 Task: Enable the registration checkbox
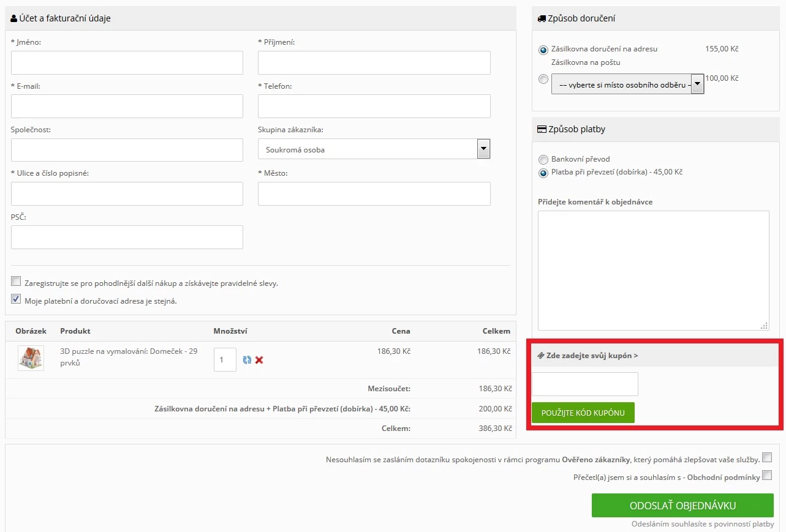click(16, 282)
